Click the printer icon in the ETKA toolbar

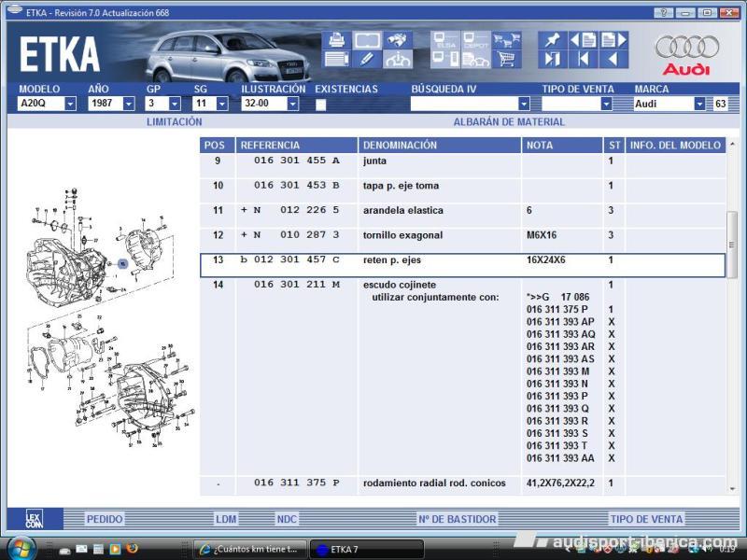pyautogui.click(x=336, y=40)
